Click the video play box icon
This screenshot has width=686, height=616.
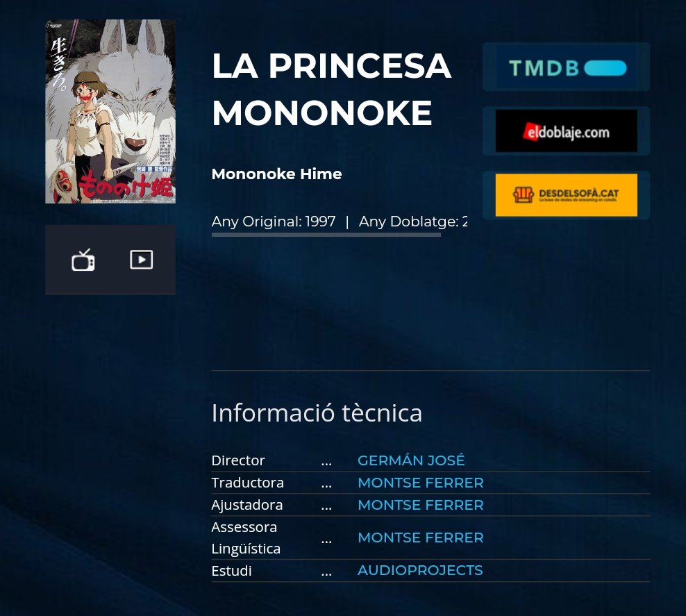click(x=142, y=260)
